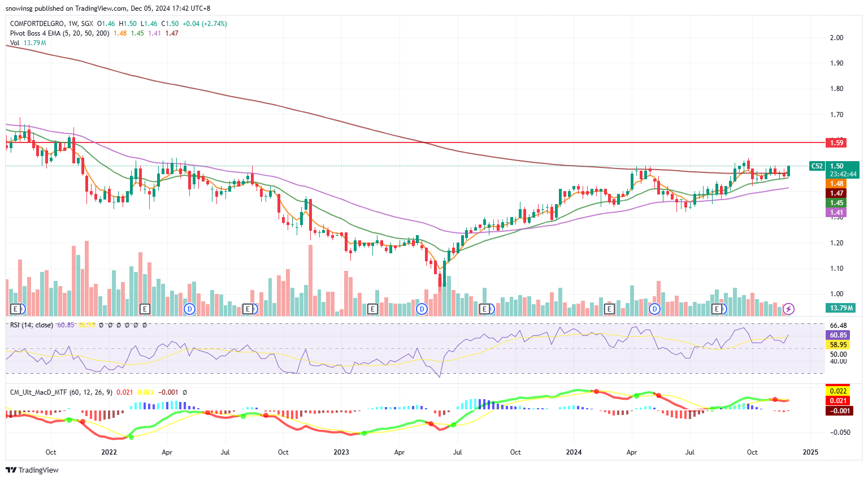The height and width of the screenshot is (480, 868).
Task: Open the earnings marker near August 2024
Action: tap(718, 309)
